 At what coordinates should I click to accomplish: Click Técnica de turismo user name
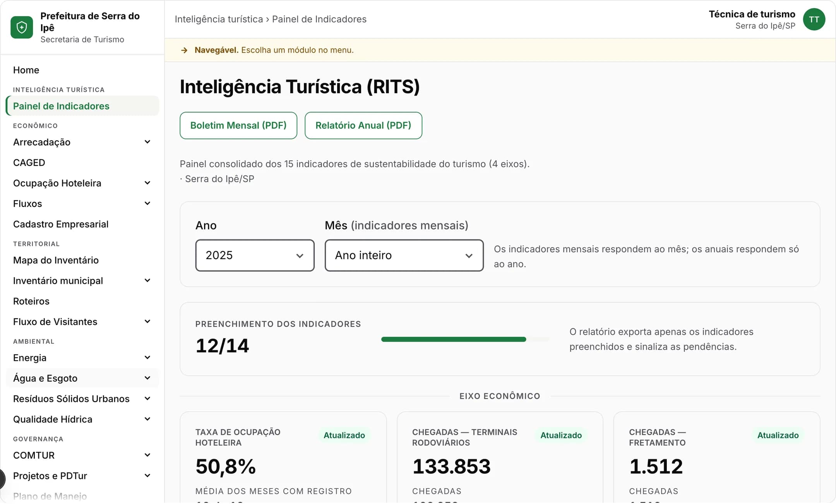point(752,14)
